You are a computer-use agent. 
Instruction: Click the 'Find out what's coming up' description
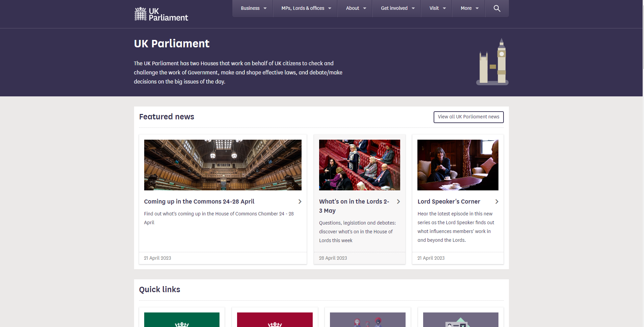click(219, 218)
